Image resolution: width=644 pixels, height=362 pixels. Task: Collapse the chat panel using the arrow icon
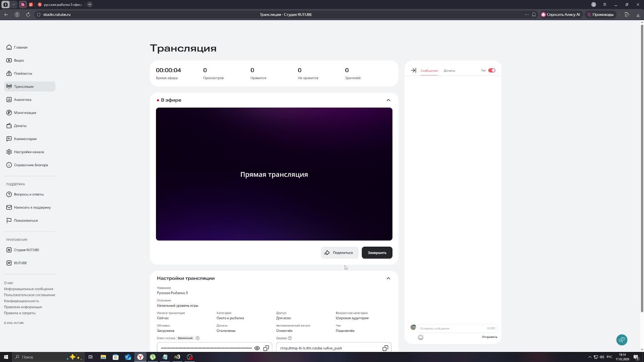(414, 70)
